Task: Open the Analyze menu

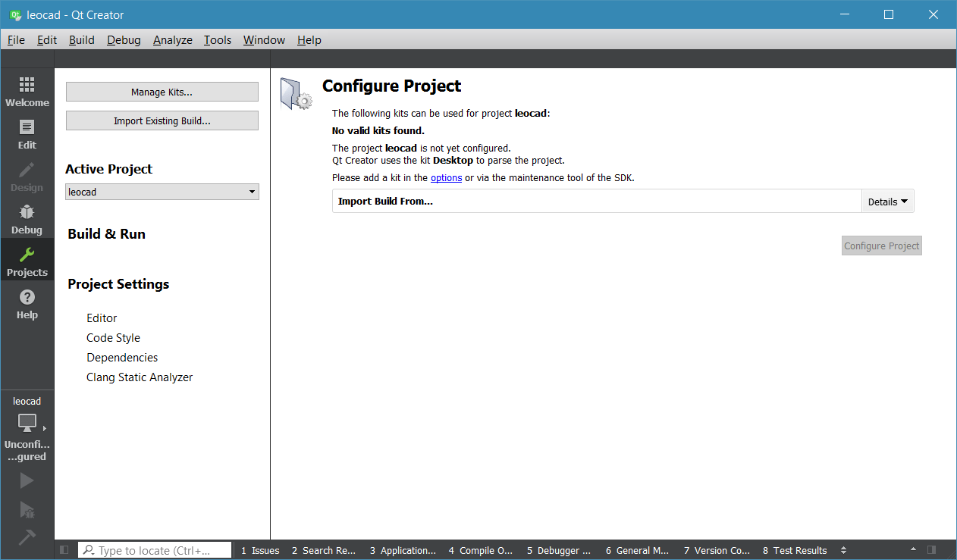Action: [173, 40]
